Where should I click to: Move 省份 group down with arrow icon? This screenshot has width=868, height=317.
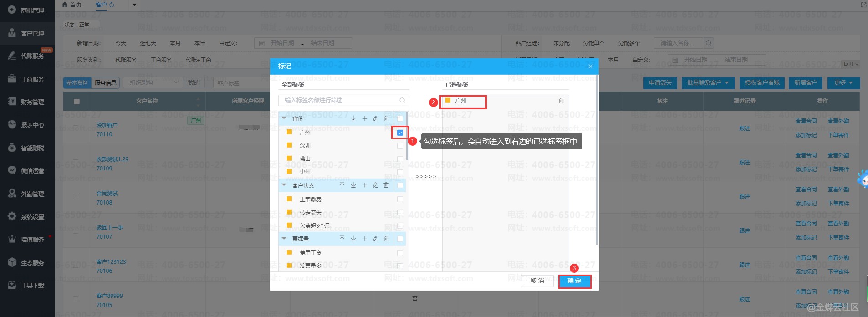click(353, 118)
